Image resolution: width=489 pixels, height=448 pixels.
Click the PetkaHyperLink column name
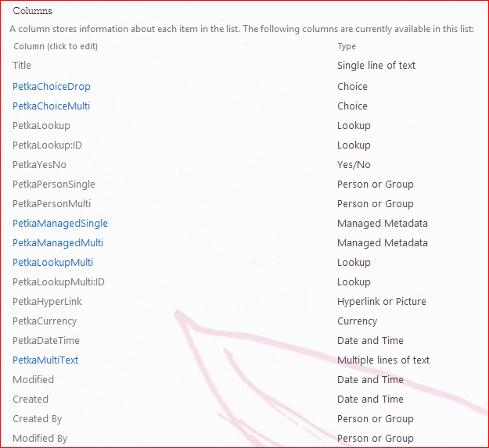(47, 302)
